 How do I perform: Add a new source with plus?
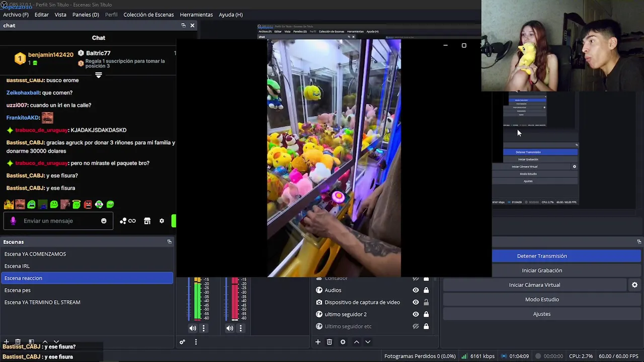[318, 342]
